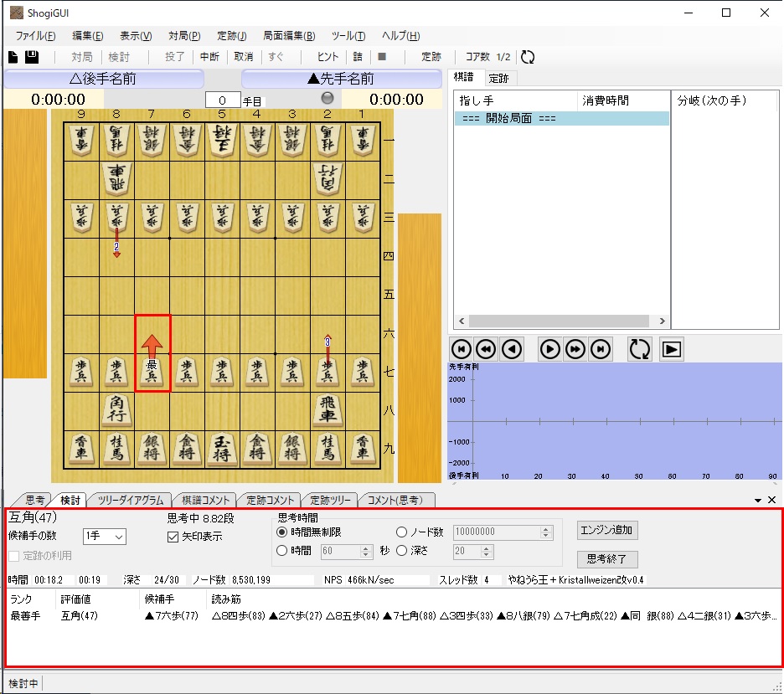Open the 局面編集(B) menu
This screenshot has width=784, height=694.
coord(289,36)
